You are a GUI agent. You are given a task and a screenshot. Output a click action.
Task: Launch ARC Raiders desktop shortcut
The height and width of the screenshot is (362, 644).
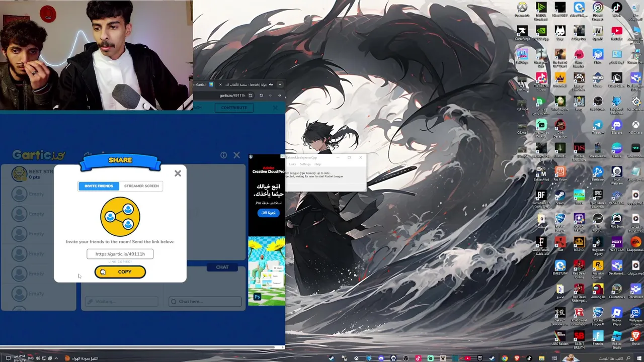(560, 337)
